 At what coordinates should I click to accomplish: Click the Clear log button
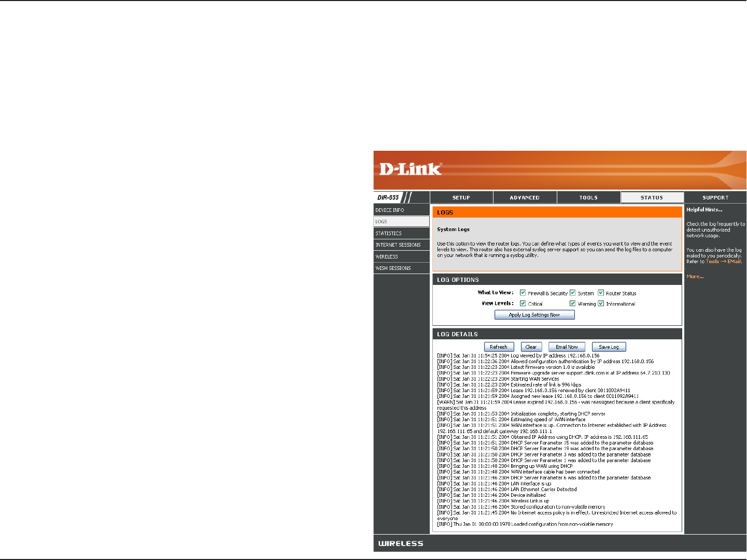531,347
